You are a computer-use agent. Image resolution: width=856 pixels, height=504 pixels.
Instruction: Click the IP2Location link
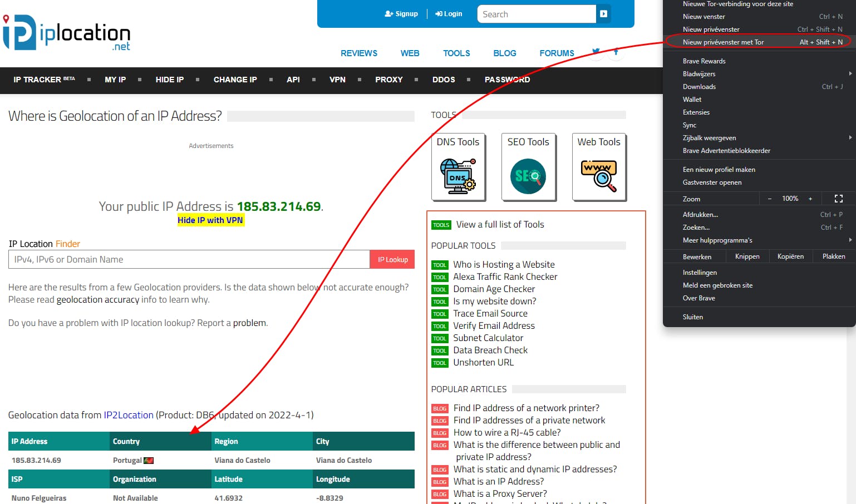click(129, 415)
